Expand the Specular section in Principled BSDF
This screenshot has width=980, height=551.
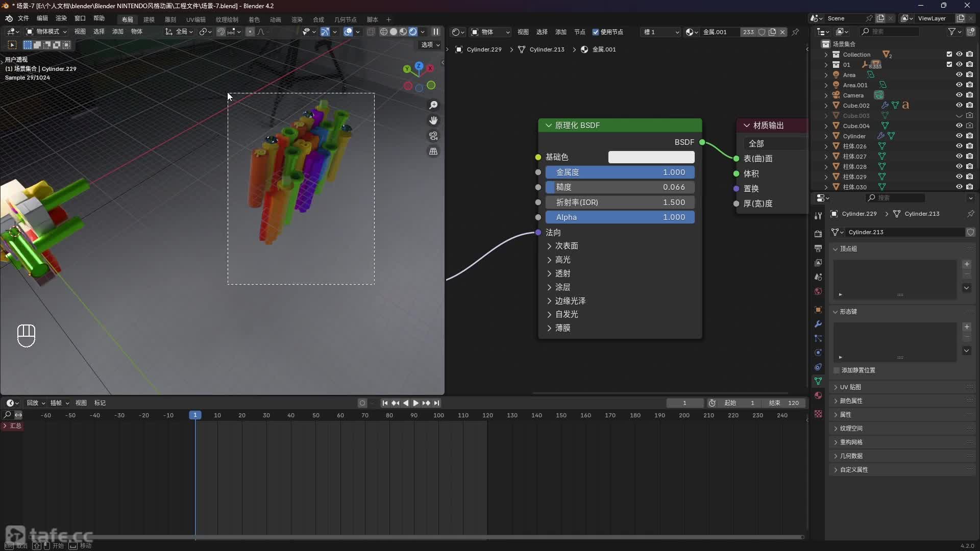click(x=549, y=260)
